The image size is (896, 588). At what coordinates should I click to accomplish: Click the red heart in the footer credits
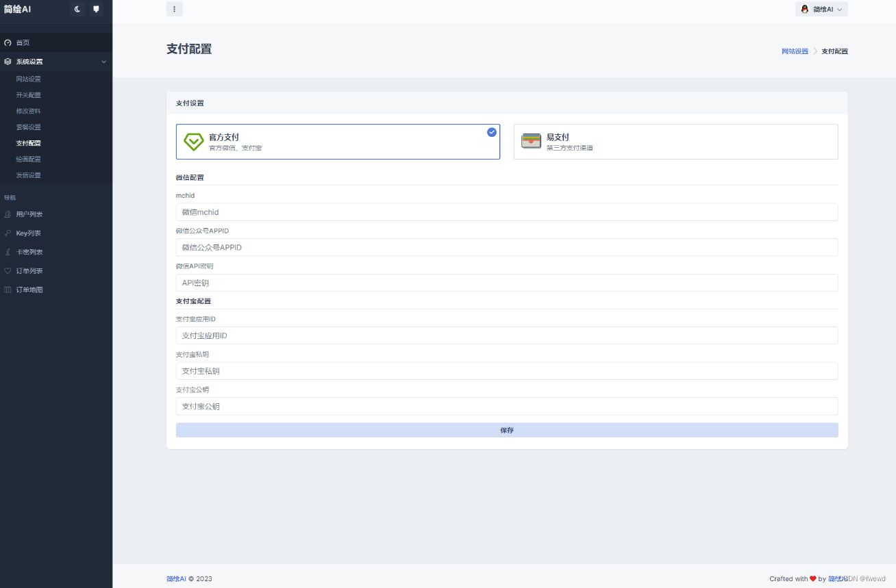tap(813, 578)
